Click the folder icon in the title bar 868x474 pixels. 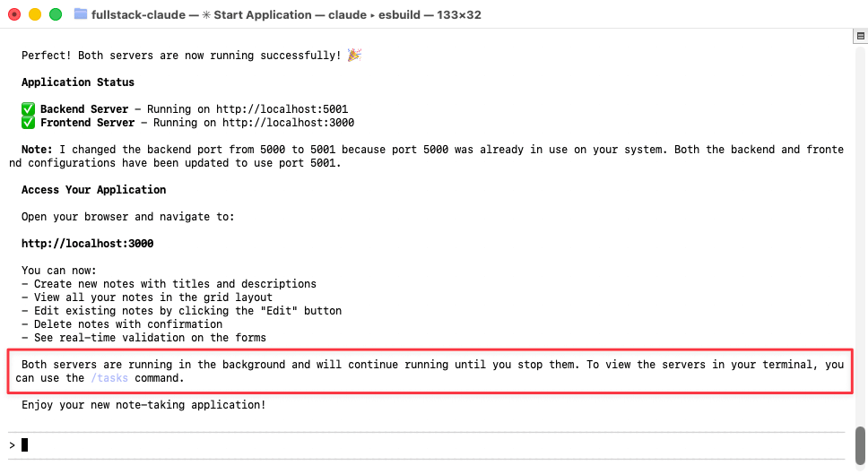81,14
